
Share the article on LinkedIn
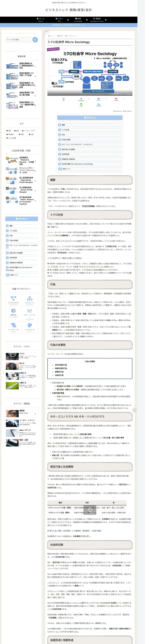coord(99,105)
